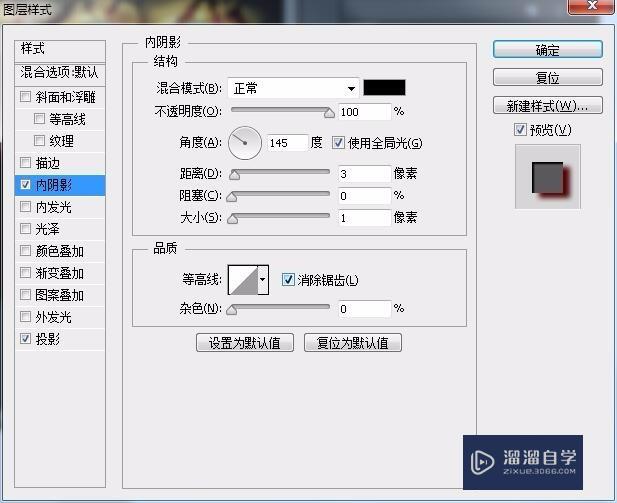
Task: Enable the 等高线 sub-style checkbox
Action: point(39,118)
